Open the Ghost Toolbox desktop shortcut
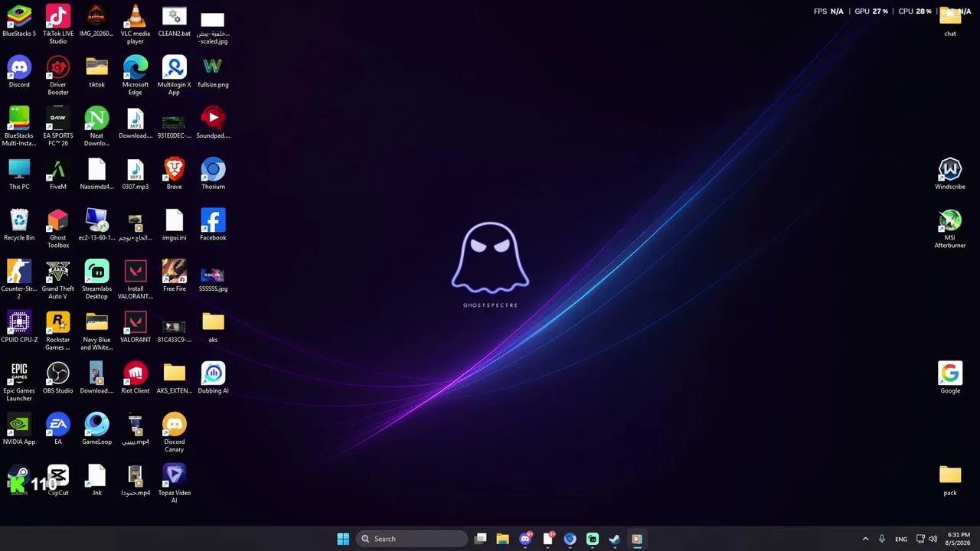The height and width of the screenshot is (551, 980). pos(58,229)
